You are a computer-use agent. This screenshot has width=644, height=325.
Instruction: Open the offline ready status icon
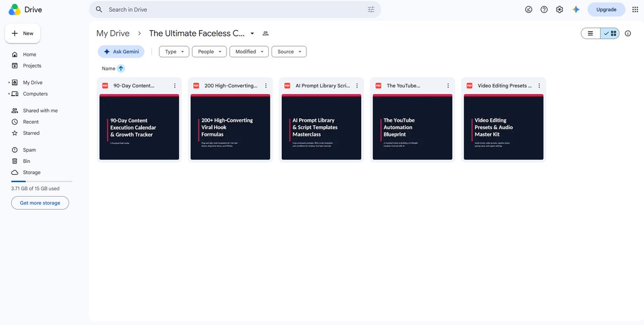click(x=529, y=9)
